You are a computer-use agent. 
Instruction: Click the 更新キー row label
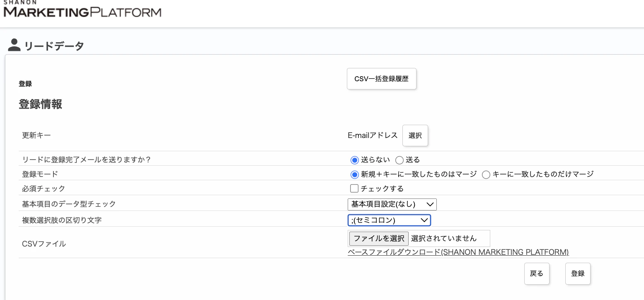point(36,135)
